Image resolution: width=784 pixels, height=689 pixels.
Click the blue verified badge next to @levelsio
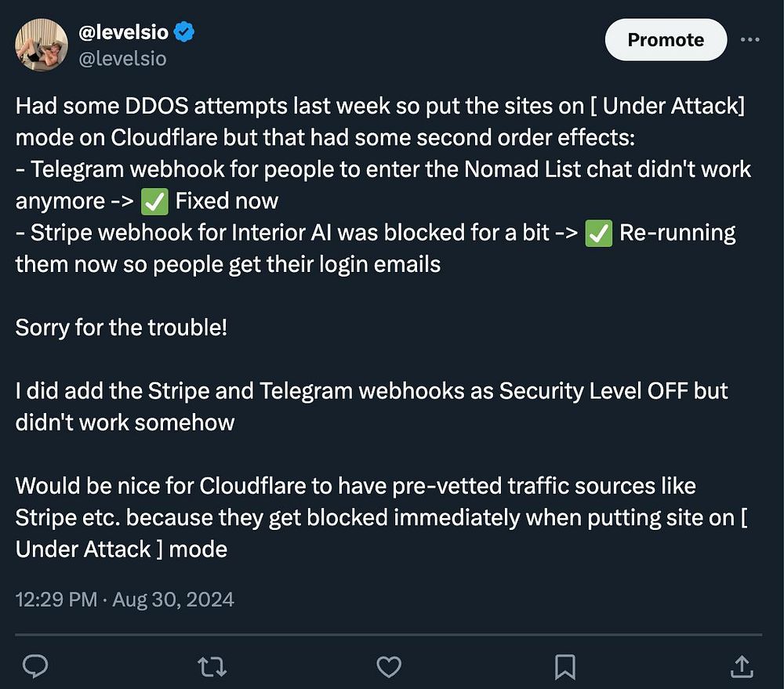click(184, 32)
